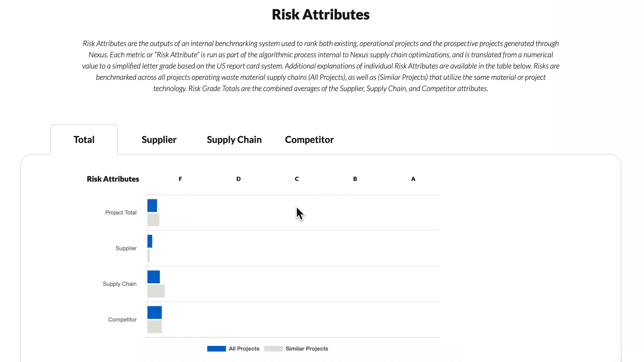Click the blue Project Total bar
The width and height of the screenshot is (644, 362).
tap(152, 205)
